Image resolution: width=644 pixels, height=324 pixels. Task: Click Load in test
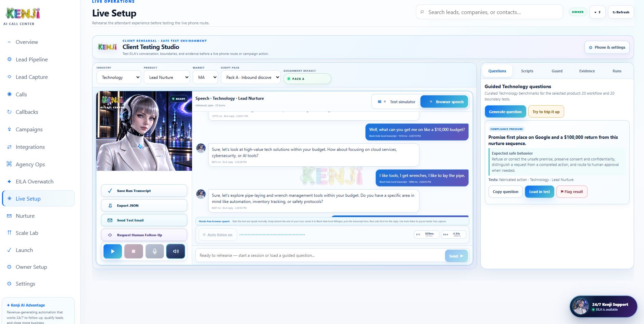[x=540, y=192]
